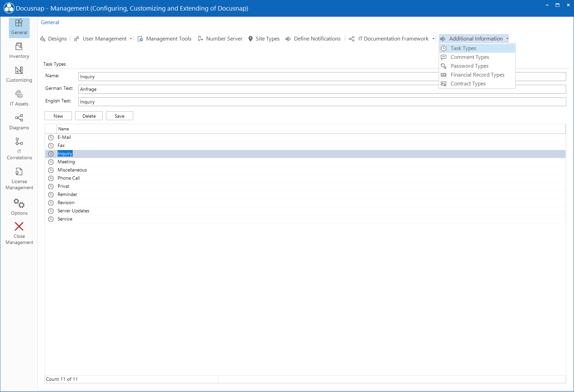Image resolution: width=574 pixels, height=392 pixels.
Task: Open the Site Types toolbar item
Action: (264, 39)
